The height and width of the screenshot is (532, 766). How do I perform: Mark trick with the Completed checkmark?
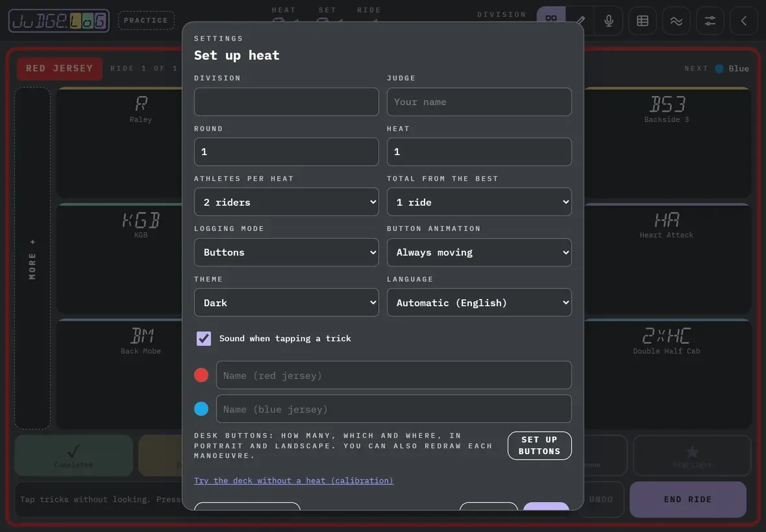[73, 455]
